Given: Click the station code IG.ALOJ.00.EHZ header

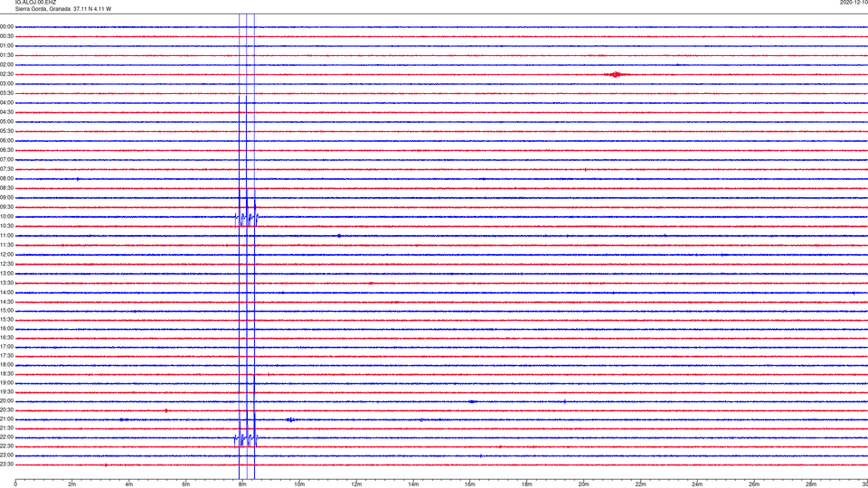Looking at the screenshot, I should pyautogui.click(x=35, y=3).
